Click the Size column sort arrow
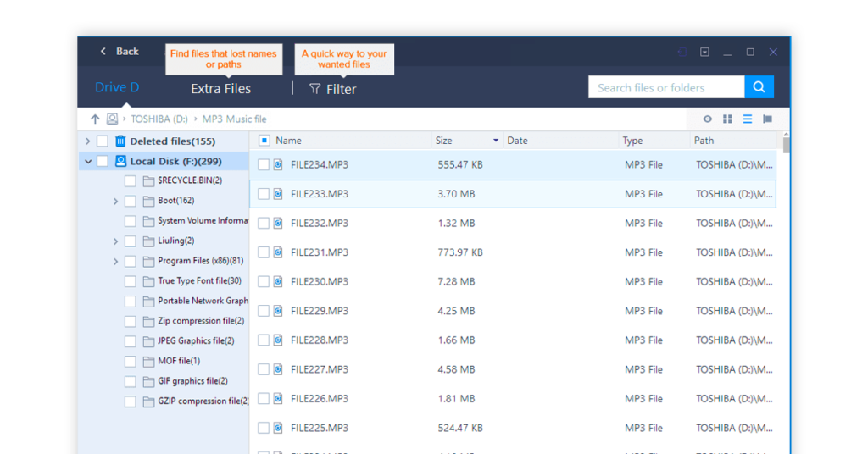868x454 pixels. click(x=495, y=141)
